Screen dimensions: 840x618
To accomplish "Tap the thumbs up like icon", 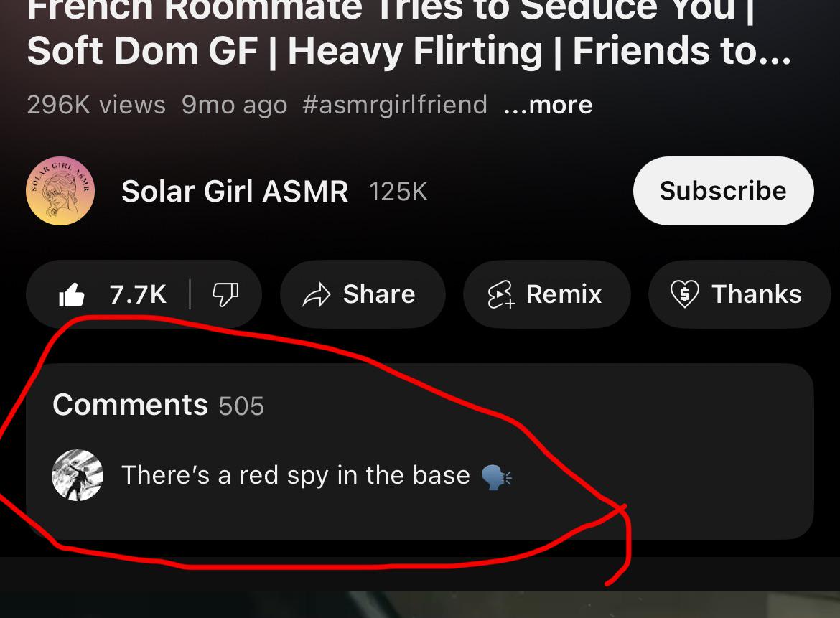I will (x=72, y=294).
